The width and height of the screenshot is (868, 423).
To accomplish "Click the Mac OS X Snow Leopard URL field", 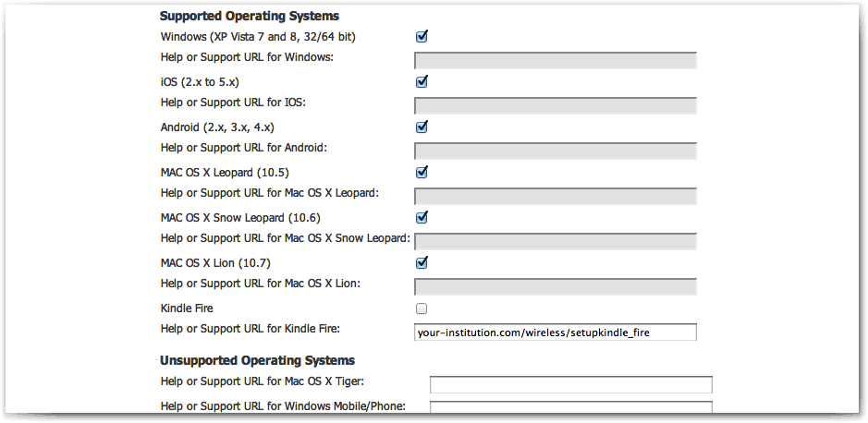I will (556, 242).
